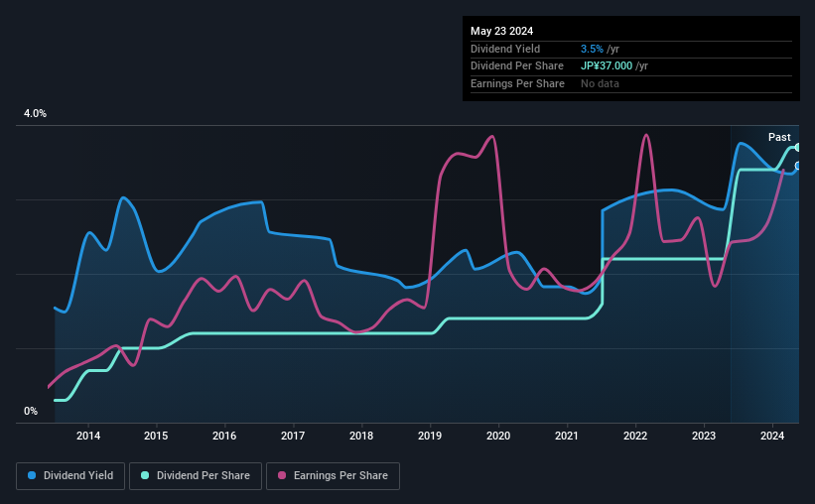Click the 2022 axis label
The height and width of the screenshot is (504, 815).
(x=635, y=436)
